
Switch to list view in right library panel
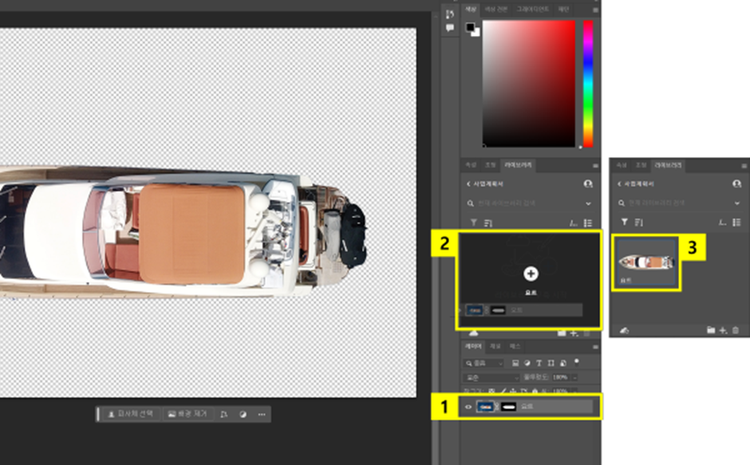coord(739,221)
